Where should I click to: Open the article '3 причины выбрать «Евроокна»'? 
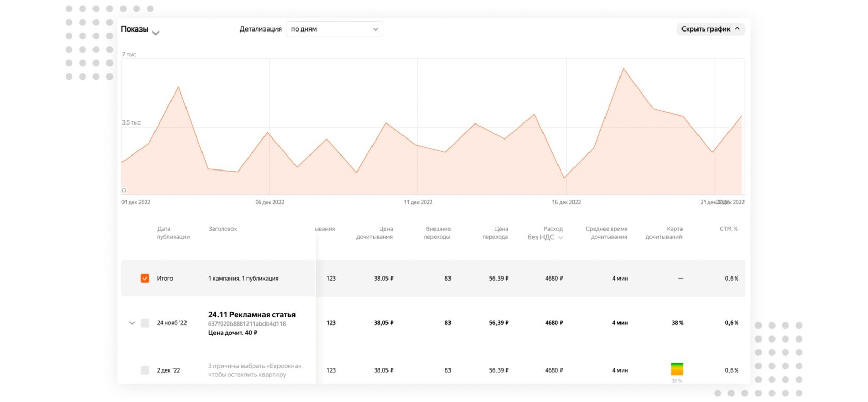point(255,370)
